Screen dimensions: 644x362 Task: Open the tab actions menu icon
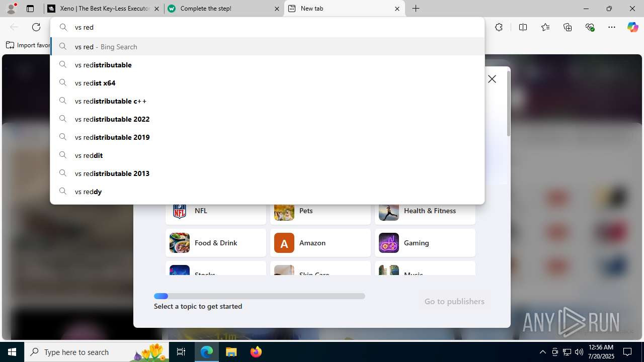(30, 9)
